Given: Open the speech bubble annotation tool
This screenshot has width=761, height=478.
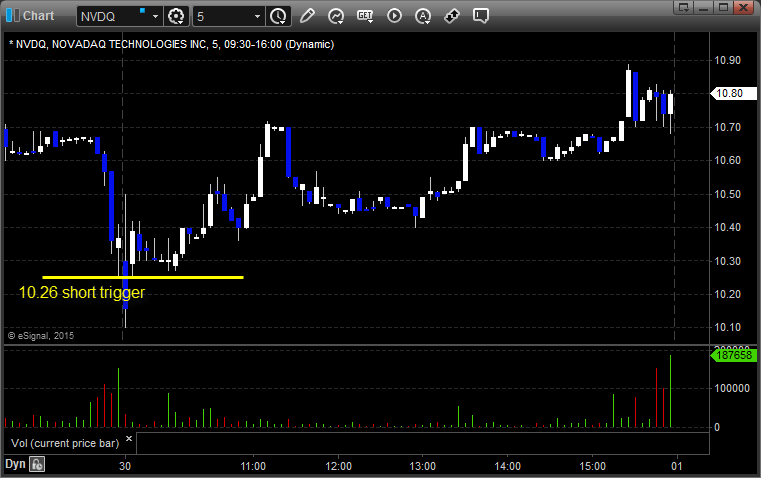Looking at the screenshot, I should 480,16.
